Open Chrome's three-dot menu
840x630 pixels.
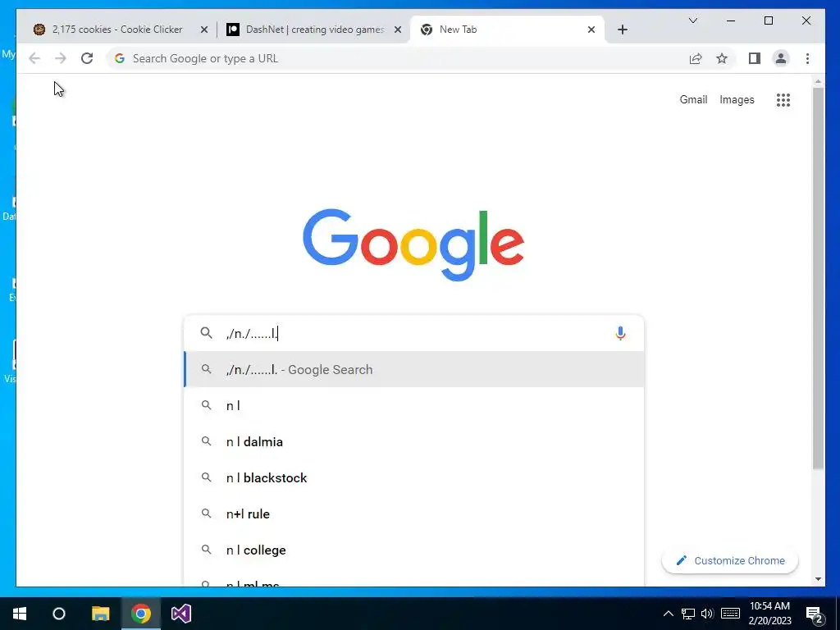[807, 58]
